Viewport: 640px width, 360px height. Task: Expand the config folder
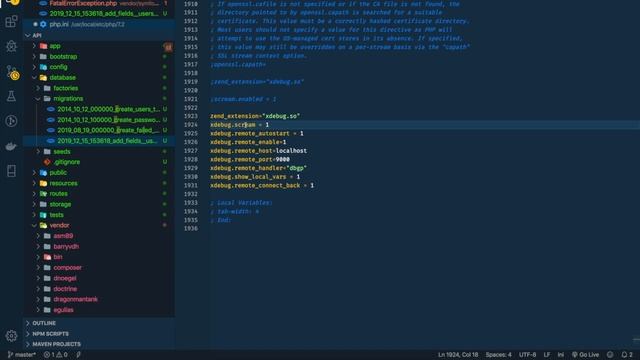[x=99, y=67]
